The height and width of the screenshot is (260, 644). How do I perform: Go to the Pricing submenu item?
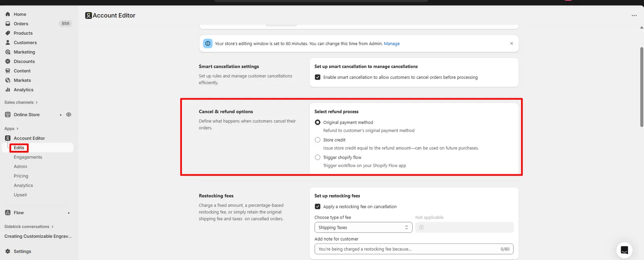point(21,176)
